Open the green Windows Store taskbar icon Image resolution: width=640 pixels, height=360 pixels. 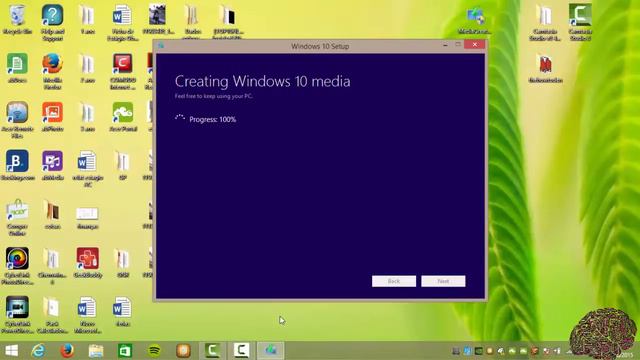click(x=125, y=351)
